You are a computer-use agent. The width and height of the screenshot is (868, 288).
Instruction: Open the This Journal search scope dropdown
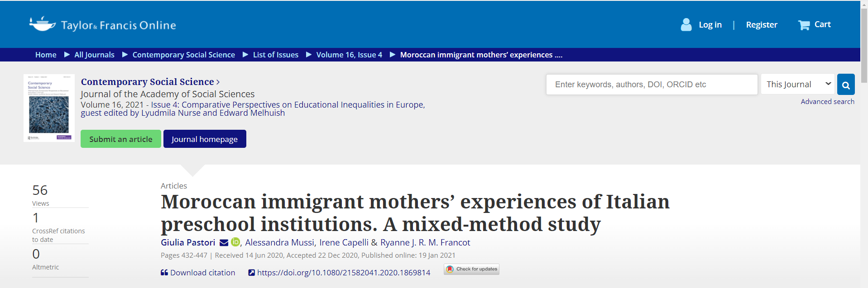point(797,85)
